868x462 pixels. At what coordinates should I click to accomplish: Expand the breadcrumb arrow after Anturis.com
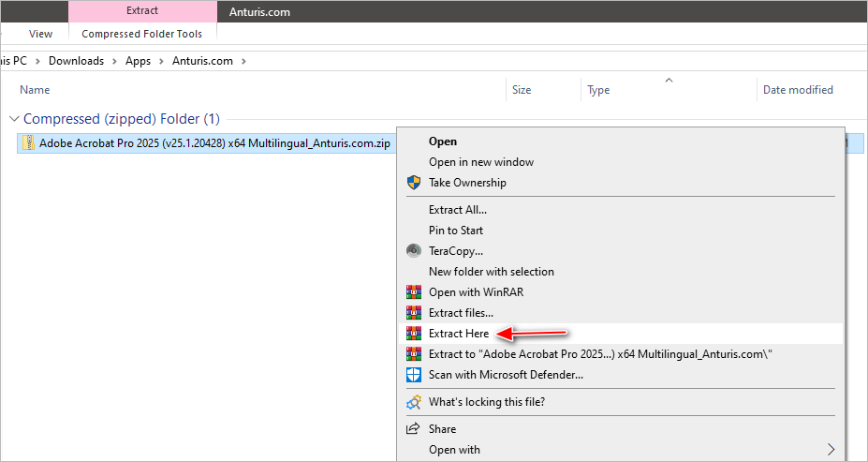243,61
